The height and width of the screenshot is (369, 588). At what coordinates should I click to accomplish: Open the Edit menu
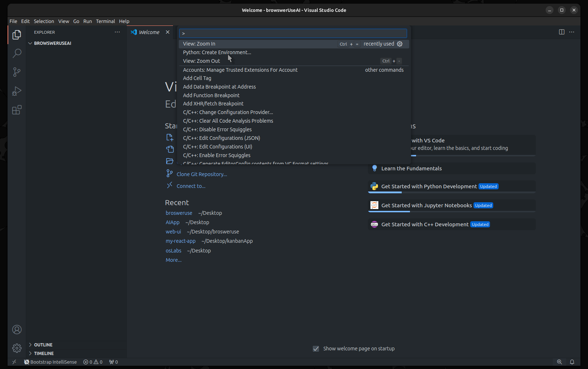(25, 21)
